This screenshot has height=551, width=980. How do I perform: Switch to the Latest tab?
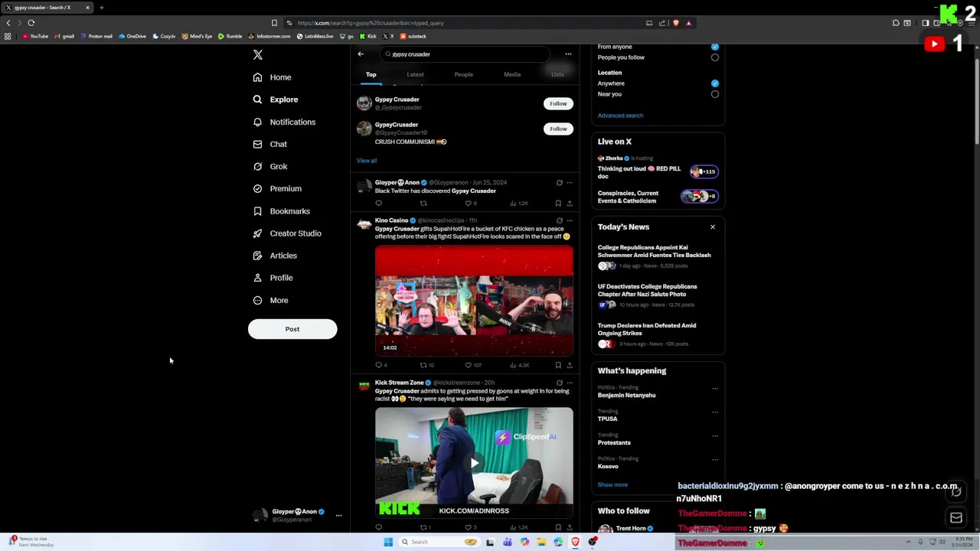(415, 74)
